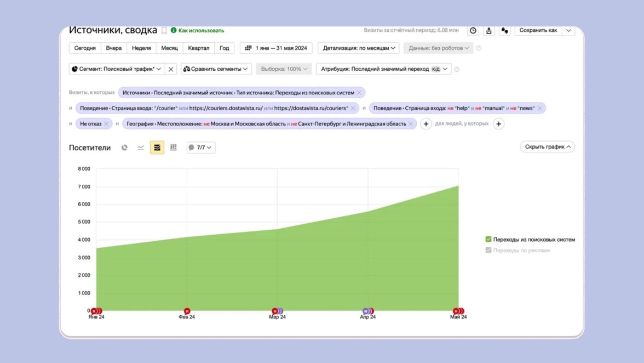
Task: Clear the 'Поисковый трафик' segment with X
Action: (x=171, y=69)
